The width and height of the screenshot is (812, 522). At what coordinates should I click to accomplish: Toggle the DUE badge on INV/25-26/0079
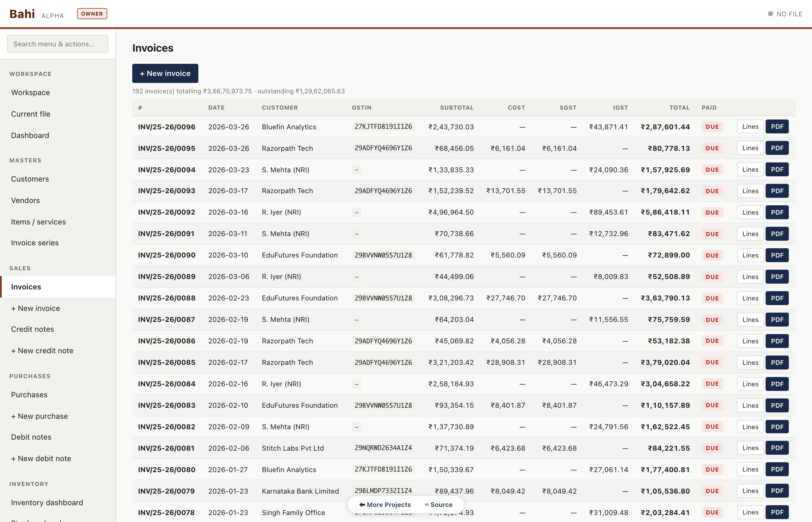tap(712, 490)
